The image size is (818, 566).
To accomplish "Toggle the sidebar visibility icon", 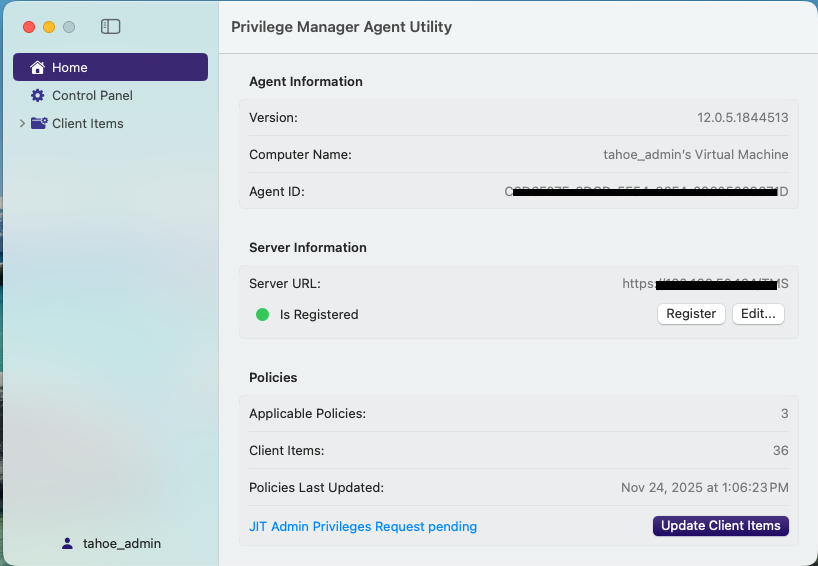I will pyautogui.click(x=111, y=27).
